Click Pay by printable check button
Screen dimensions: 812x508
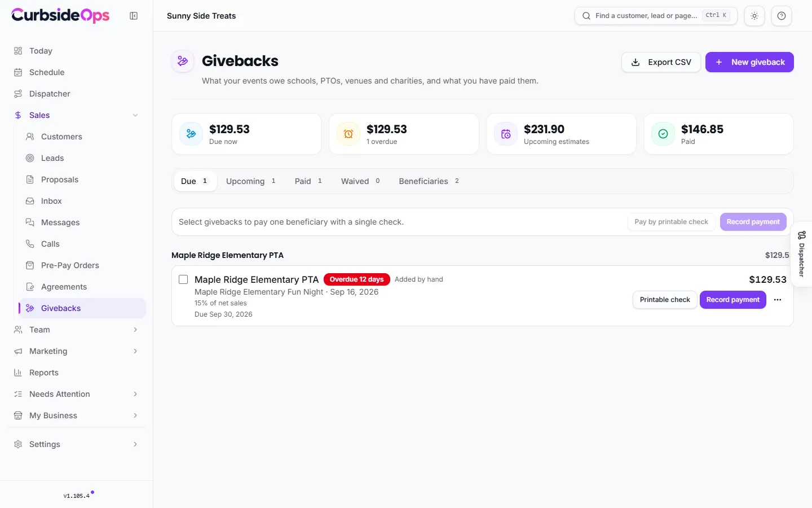coord(671,222)
